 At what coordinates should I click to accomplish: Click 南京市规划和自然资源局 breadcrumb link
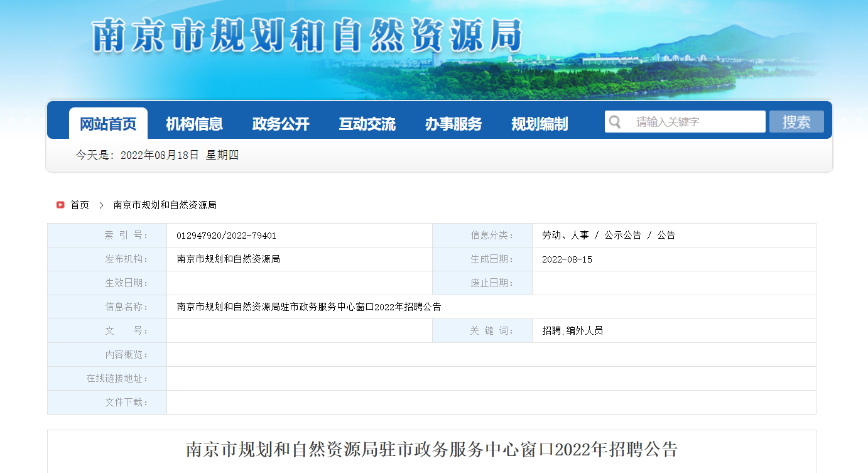[165, 205]
